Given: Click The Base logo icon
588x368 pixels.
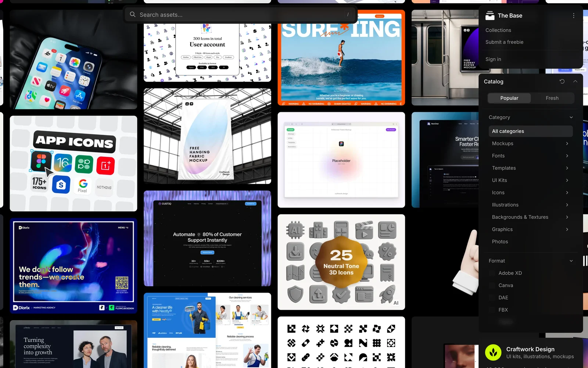Looking at the screenshot, I should coord(490,15).
